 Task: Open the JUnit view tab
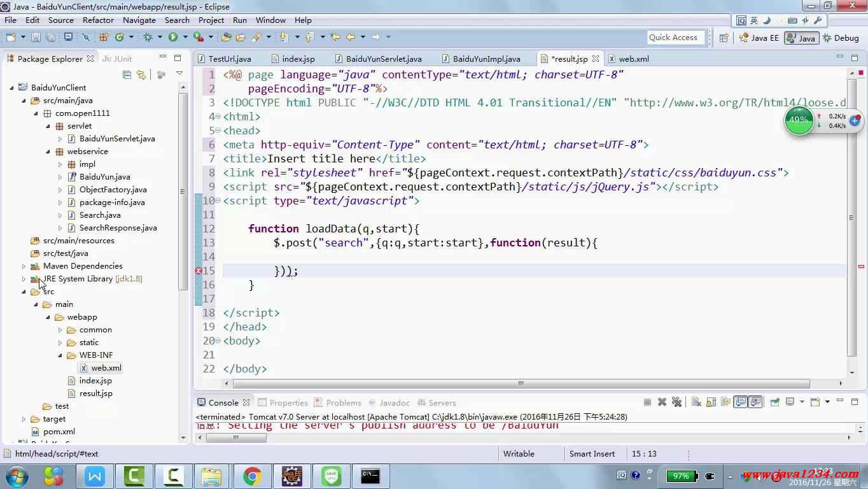coord(117,59)
